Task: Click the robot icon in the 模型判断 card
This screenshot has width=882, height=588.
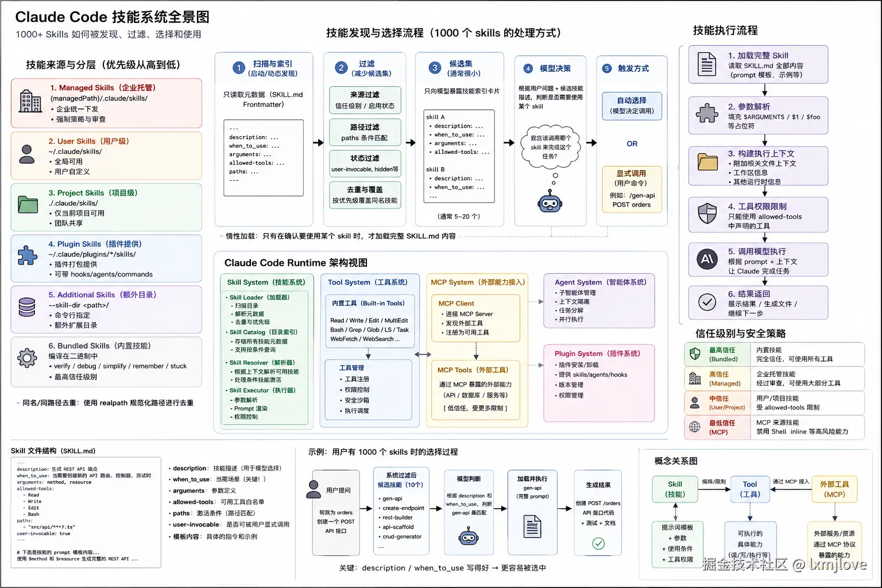Action: (469, 537)
